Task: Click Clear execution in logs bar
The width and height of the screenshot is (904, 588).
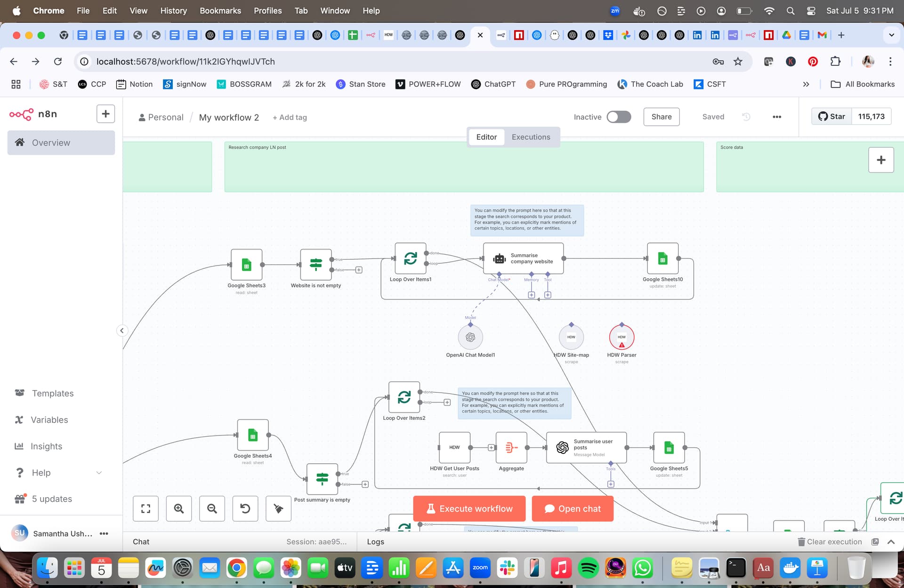Action: (830, 542)
